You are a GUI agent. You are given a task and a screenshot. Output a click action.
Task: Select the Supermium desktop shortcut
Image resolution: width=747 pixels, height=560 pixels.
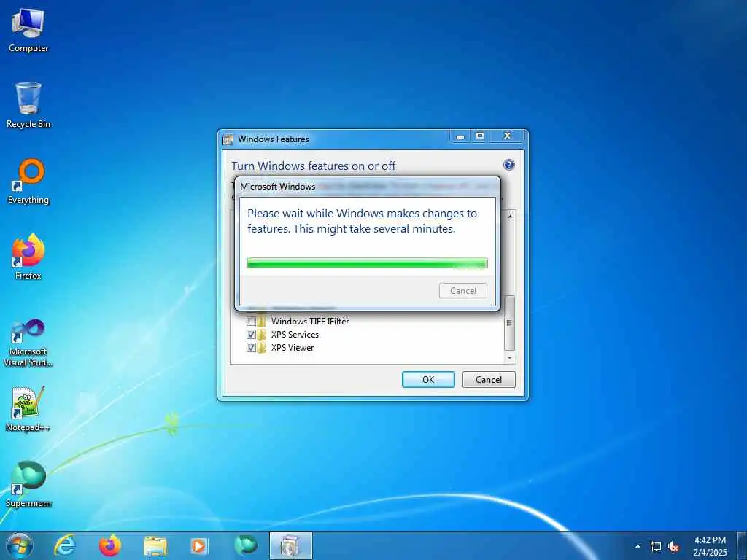click(28, 484)
